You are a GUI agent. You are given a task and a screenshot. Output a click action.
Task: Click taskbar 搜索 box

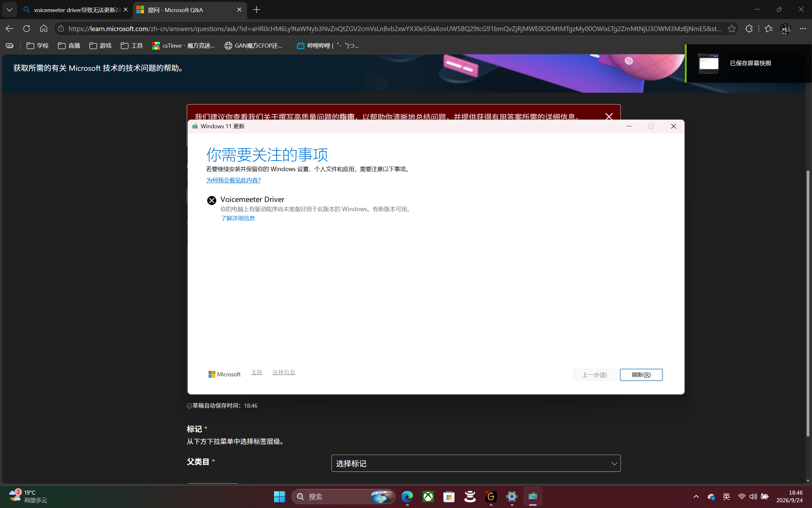click(343, 497)
